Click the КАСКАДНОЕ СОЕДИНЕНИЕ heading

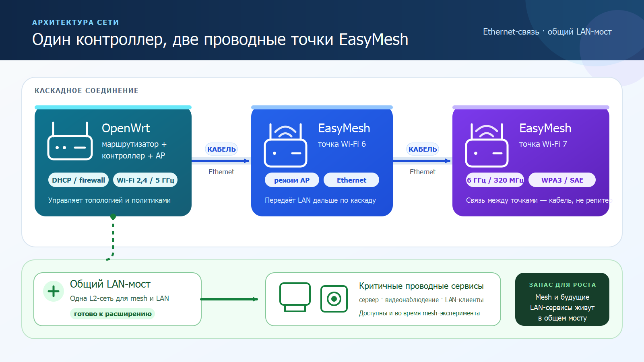pos(87,91)
